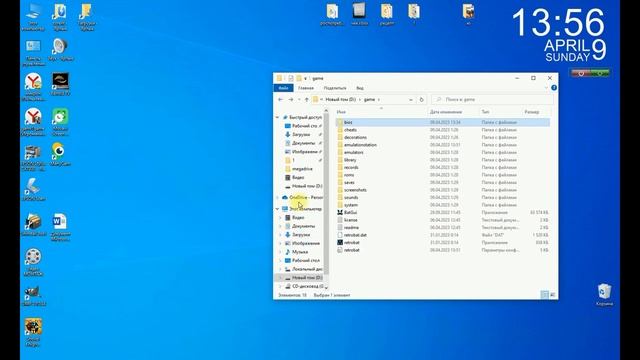The image size is (640, 360).
Task: Open megadrive folder in Quick access
Action: [x=302, y=169]
